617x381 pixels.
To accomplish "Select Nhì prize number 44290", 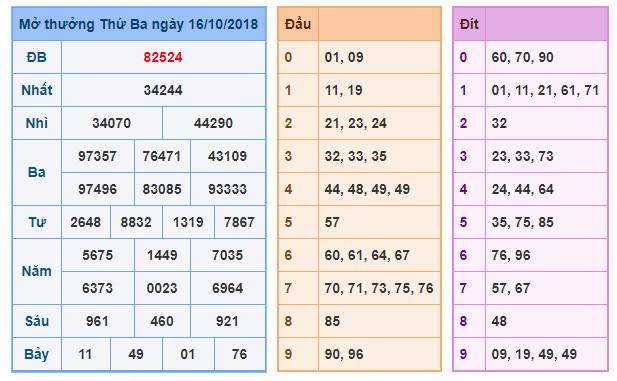I will tap(213, 123).
